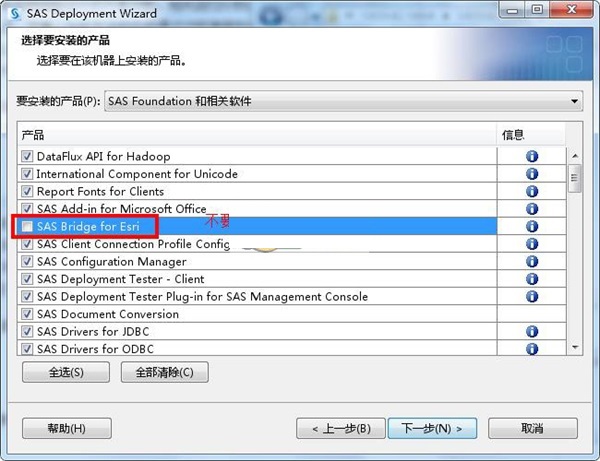This screenshot has width=600, height=461.
Task: Toggle Report Fonts for Clients checkbox
Action: pos(27,191)
